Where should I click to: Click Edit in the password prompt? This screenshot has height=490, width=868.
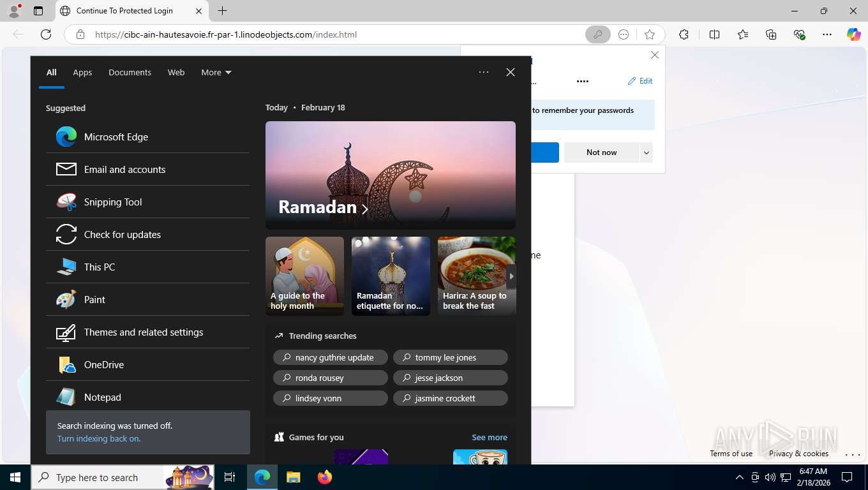(640, 81)
